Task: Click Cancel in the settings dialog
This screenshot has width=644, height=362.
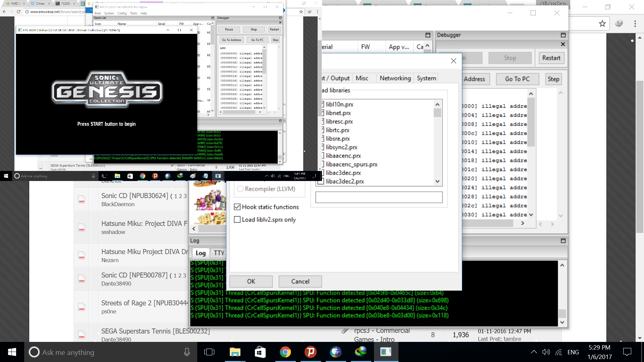Action: point(300,282)
